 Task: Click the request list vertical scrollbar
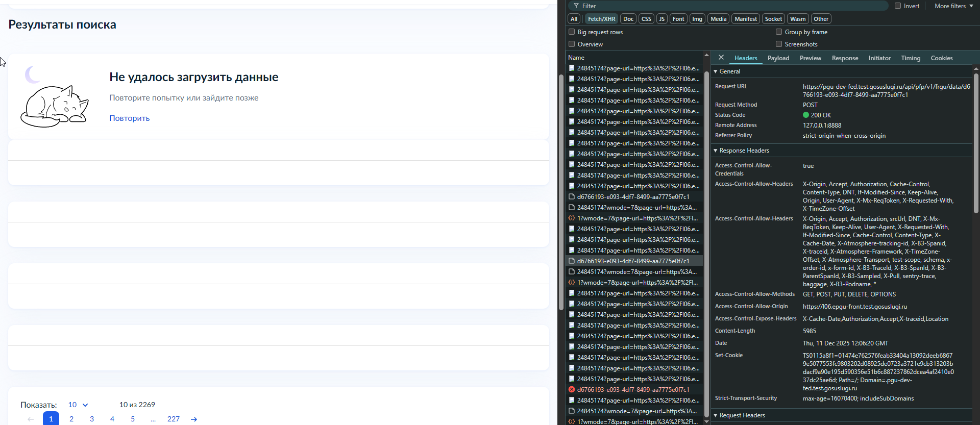click(x=706, y=244)
